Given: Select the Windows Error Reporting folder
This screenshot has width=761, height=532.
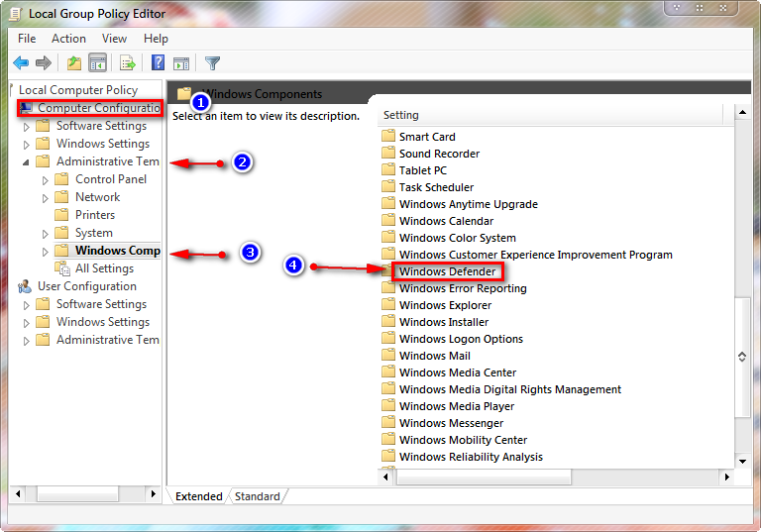Looking at the screenshot, I should click(x=463, y=288).
